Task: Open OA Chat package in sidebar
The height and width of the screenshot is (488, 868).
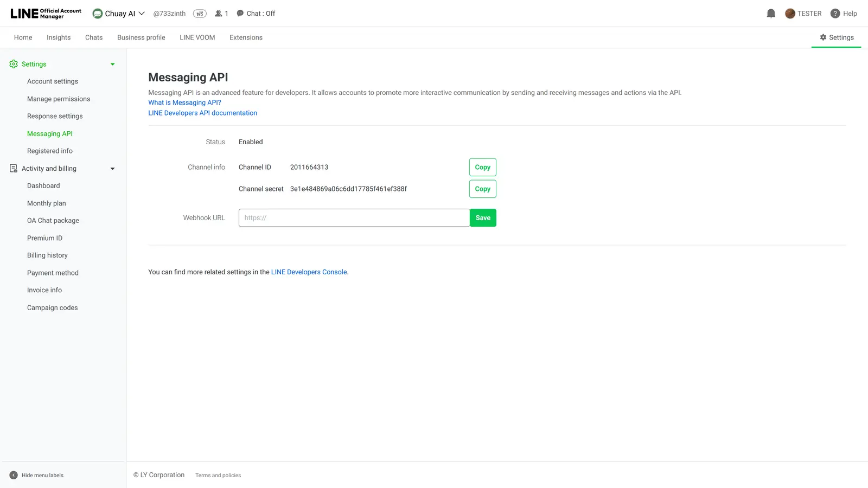Action: 53,221
